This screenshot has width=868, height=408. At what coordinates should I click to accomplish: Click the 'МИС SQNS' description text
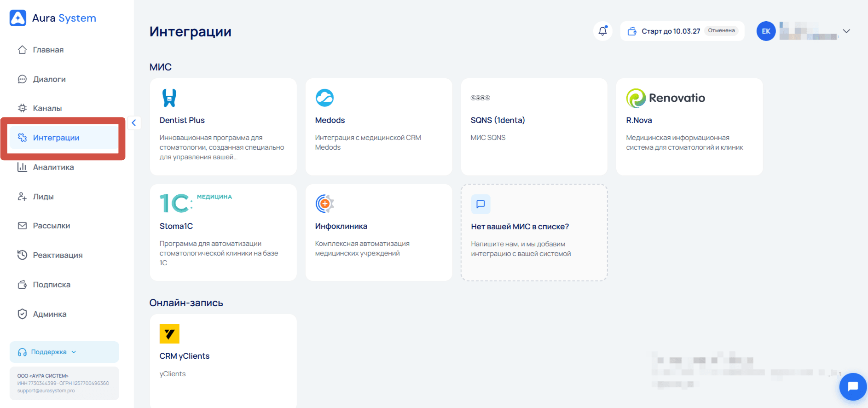tap(488, 138)
